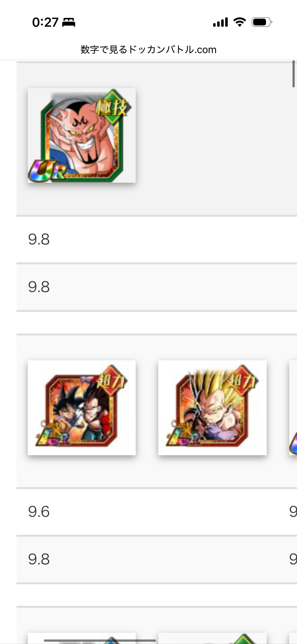297x644 pixels.
Task: Open the Dabura character card
Action: pos(82,135)
